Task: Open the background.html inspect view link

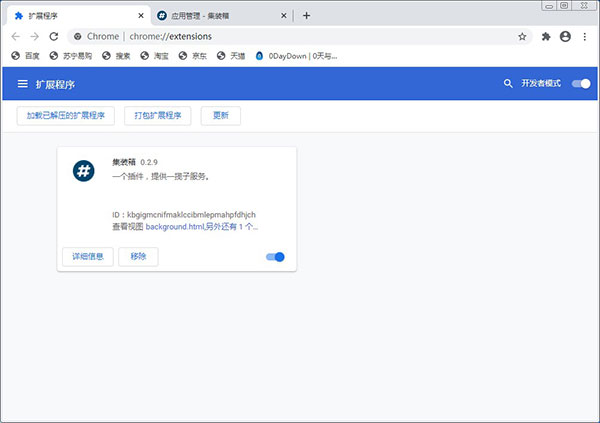Action: coord(176,227)
